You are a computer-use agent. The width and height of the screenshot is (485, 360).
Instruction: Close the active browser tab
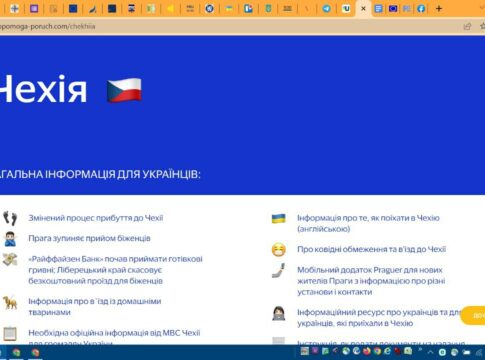pyautogui.click(x=363, y=9)
